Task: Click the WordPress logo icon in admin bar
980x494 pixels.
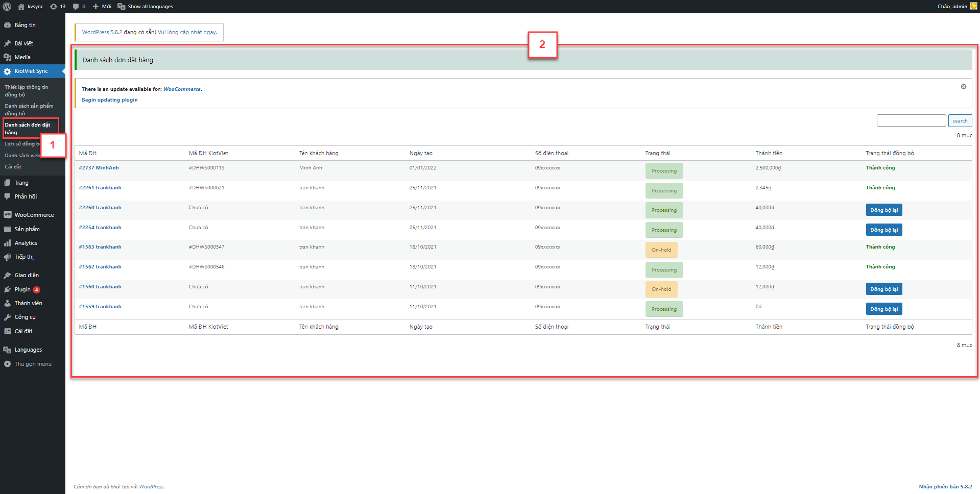Action: [7, 7]
